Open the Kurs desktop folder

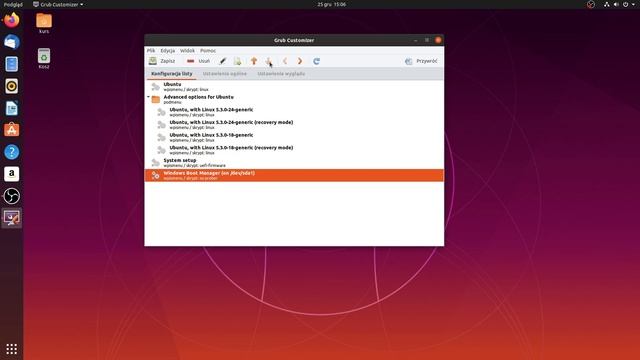point(44,23)
